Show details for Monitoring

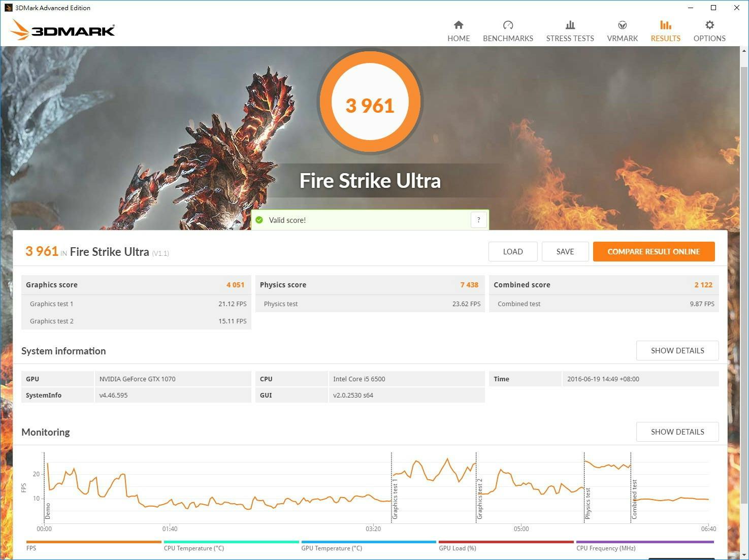point(677,432)
